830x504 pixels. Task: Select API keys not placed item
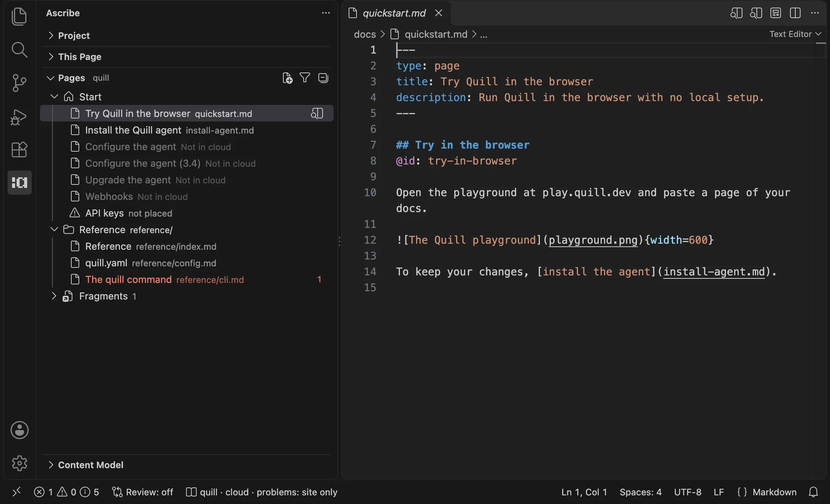tap(186, 213)
